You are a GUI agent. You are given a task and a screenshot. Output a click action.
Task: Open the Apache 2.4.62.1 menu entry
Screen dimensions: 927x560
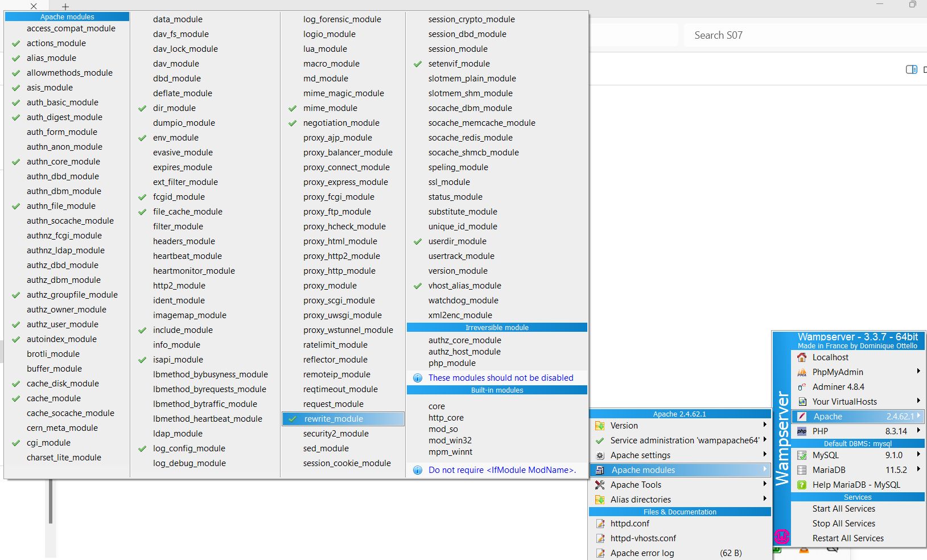858,417
